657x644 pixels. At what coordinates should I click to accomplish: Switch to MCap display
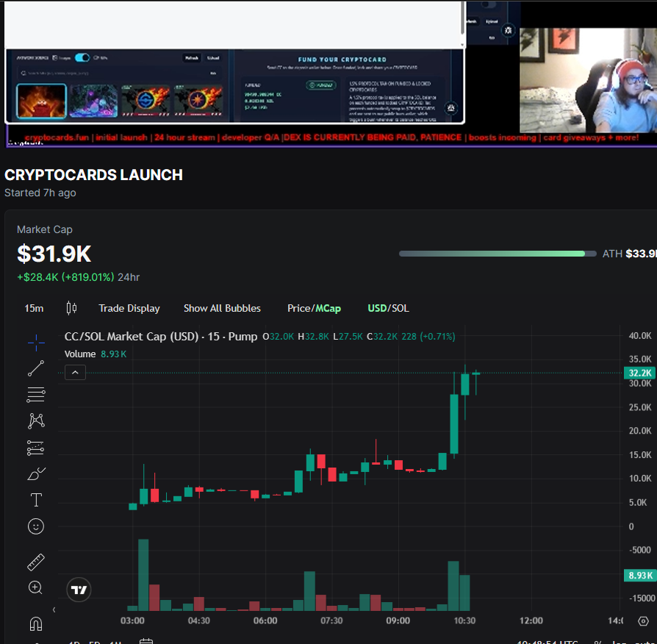tap(328, 309)
